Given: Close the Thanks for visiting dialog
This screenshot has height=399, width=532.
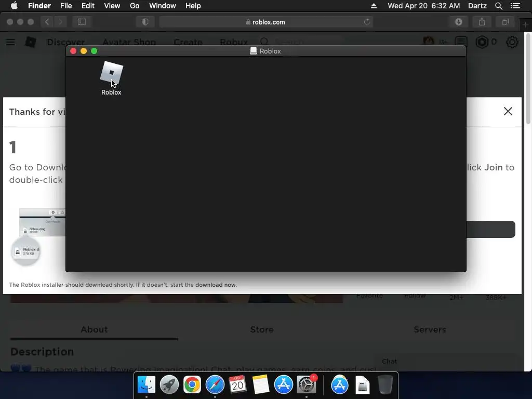Looking at the screenshot, I should coord(508,111).
